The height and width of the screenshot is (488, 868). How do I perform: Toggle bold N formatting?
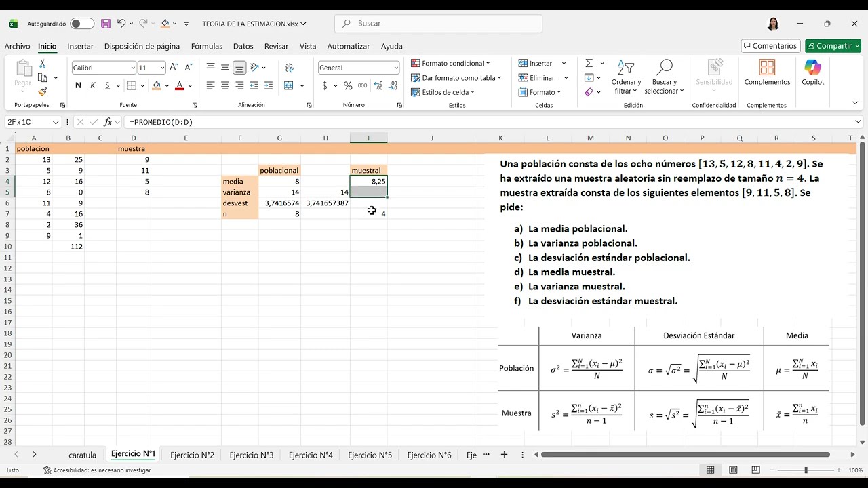pos(78,85)
